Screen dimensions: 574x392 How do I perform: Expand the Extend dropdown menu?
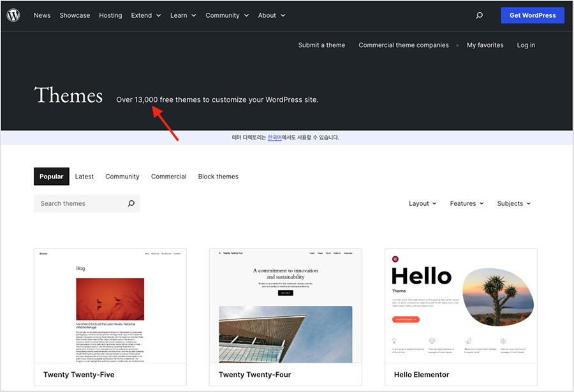(146, 15)
